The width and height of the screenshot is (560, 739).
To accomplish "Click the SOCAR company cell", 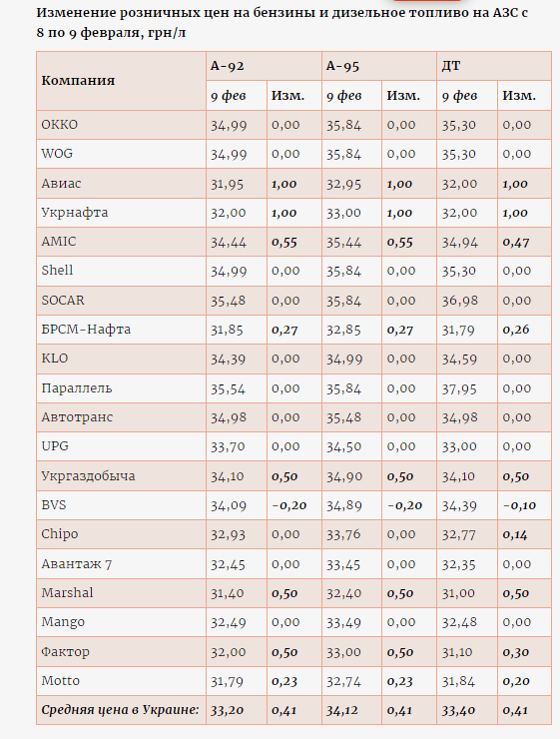I will click(63, 300).
